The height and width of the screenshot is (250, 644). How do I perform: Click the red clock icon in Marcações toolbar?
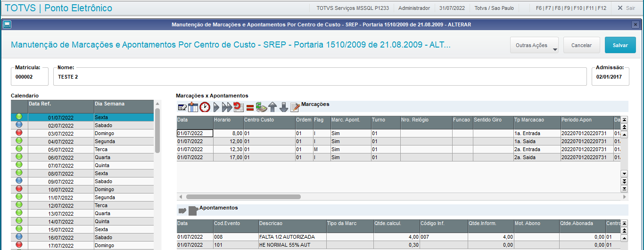point(205,107)
